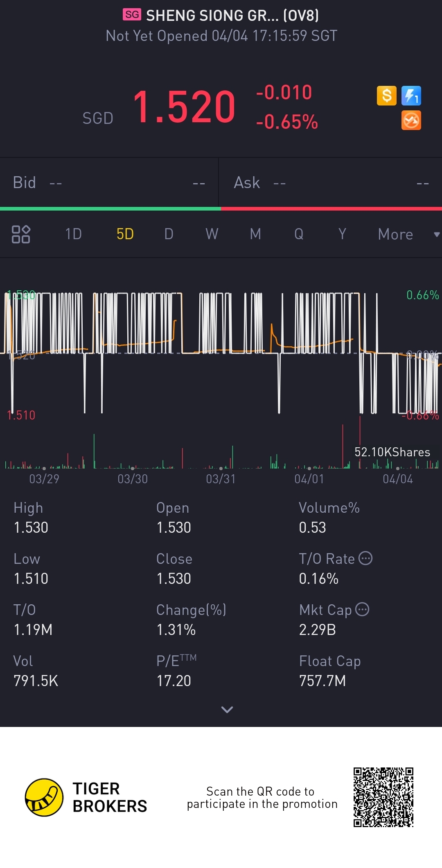Image resolution: width=442 pixels, height=868 pixels.
Task: Select the weekly W chart tab
Action: click(212, 234)
